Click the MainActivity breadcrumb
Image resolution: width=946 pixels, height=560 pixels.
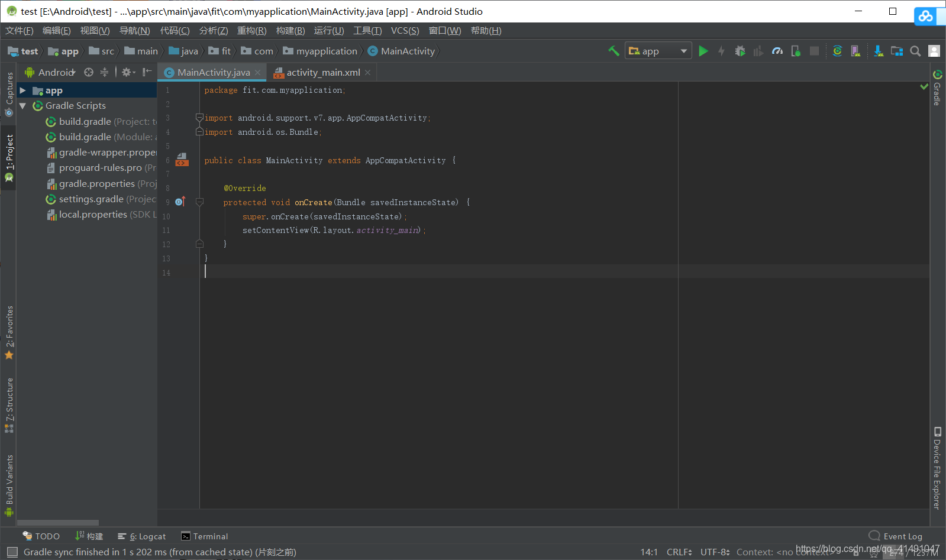point(401,51)
